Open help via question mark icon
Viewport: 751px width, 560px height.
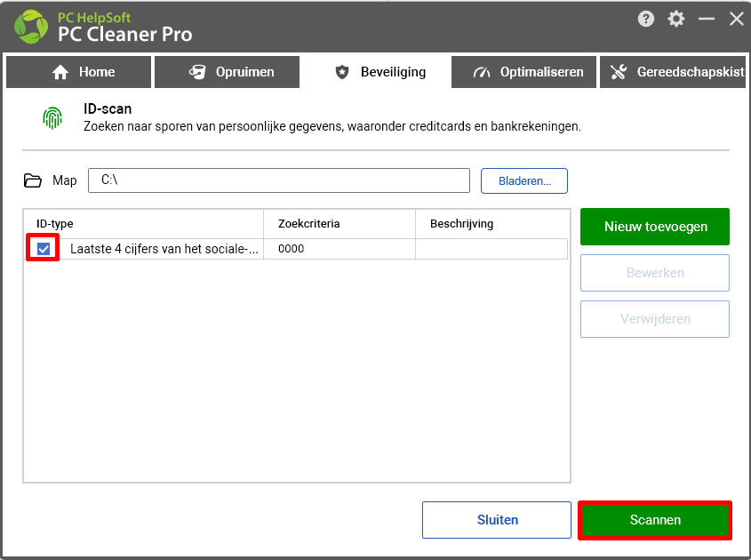pyautogui.click(x=645, y=20)
